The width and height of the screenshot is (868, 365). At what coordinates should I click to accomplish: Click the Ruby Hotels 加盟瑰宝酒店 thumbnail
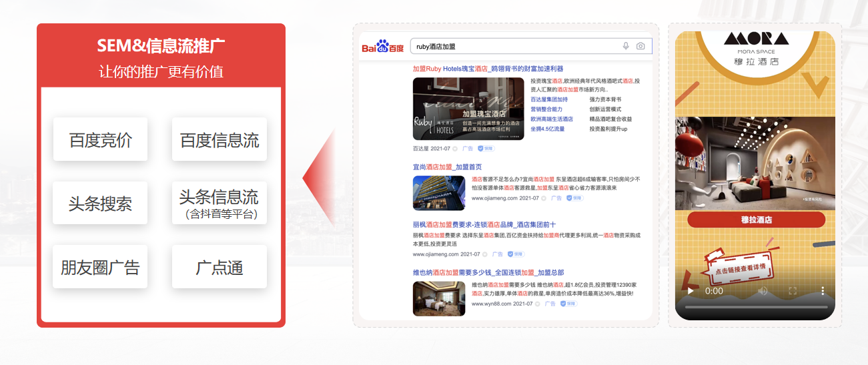tap(468, 109)
